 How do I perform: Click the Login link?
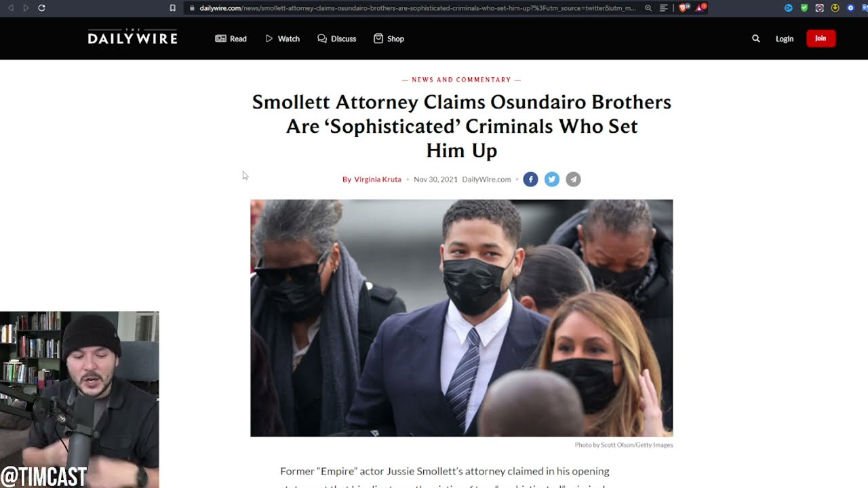[785, 39]
